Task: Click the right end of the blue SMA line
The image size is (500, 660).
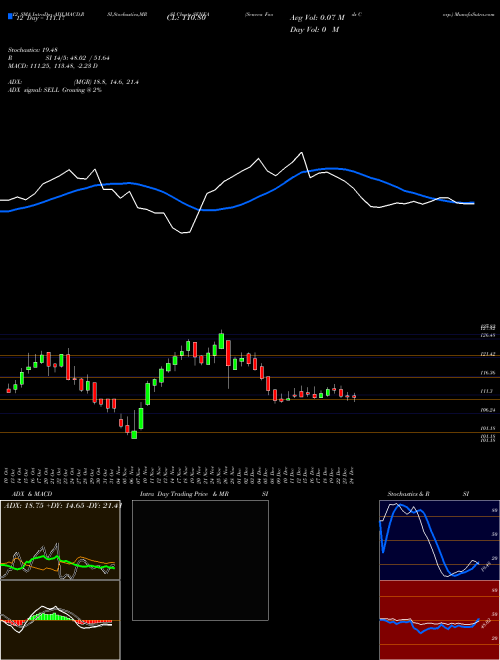Action: 473,203
